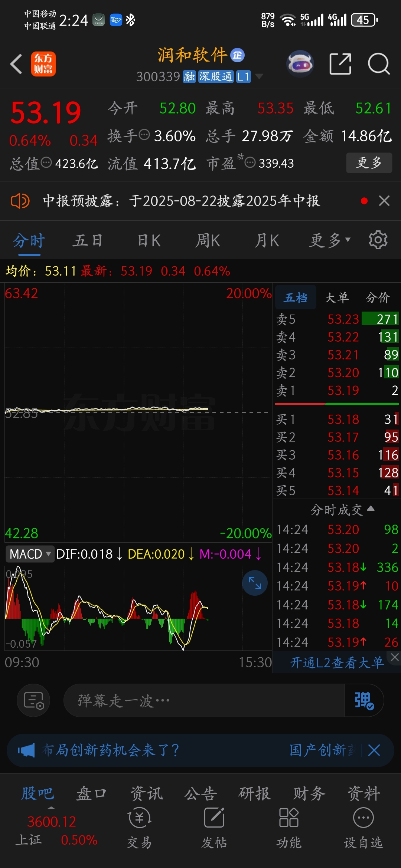Switch to 资料 tab
The height and width of the screenshot is (868, 401).
[x=363, y=794]
